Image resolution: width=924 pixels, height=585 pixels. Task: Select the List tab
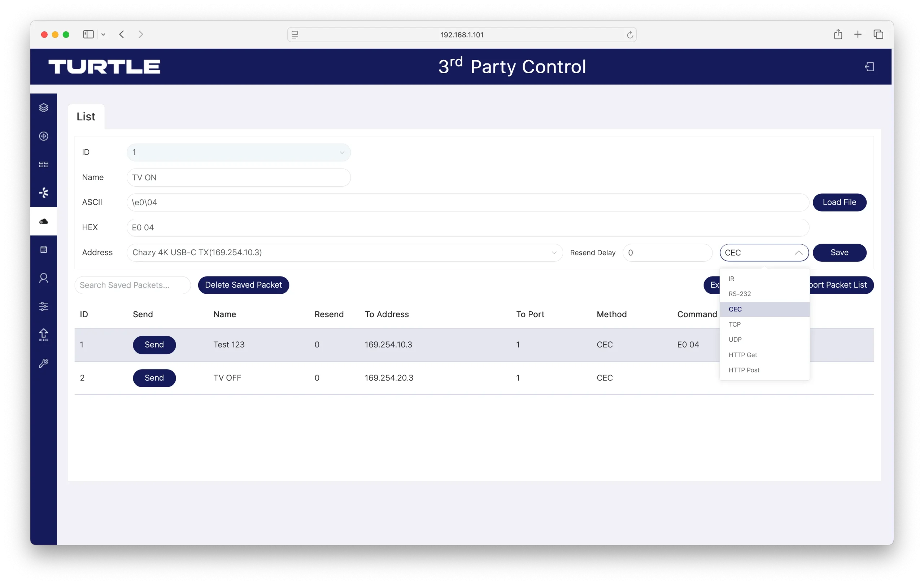click(x=86, y=117)
